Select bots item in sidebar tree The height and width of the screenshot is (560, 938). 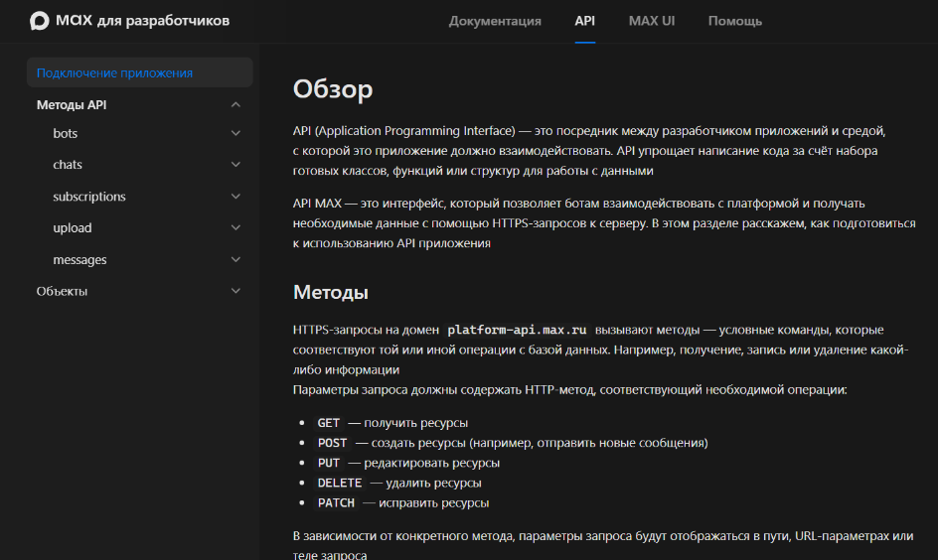click(x=66, y=133)
